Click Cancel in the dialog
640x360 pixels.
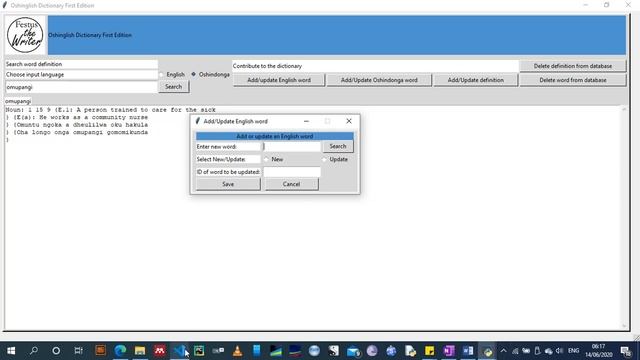tap(291, 184)
